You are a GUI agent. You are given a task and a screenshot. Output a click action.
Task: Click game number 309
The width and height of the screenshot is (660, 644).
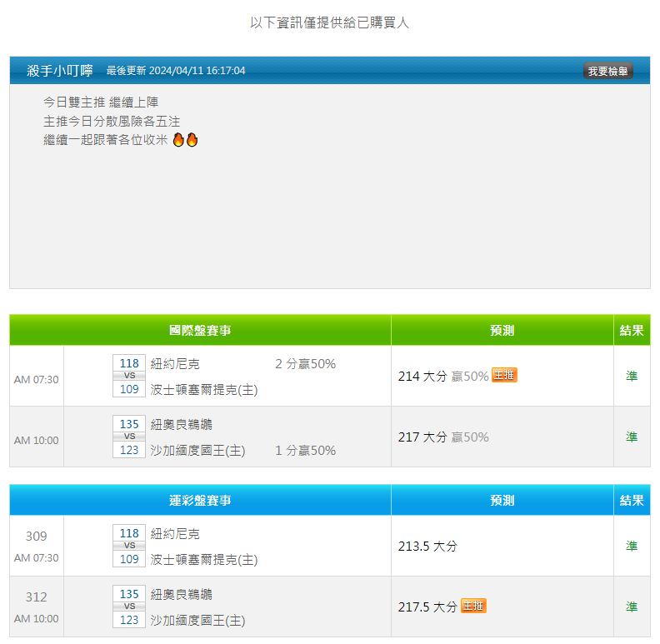point(36,537)
